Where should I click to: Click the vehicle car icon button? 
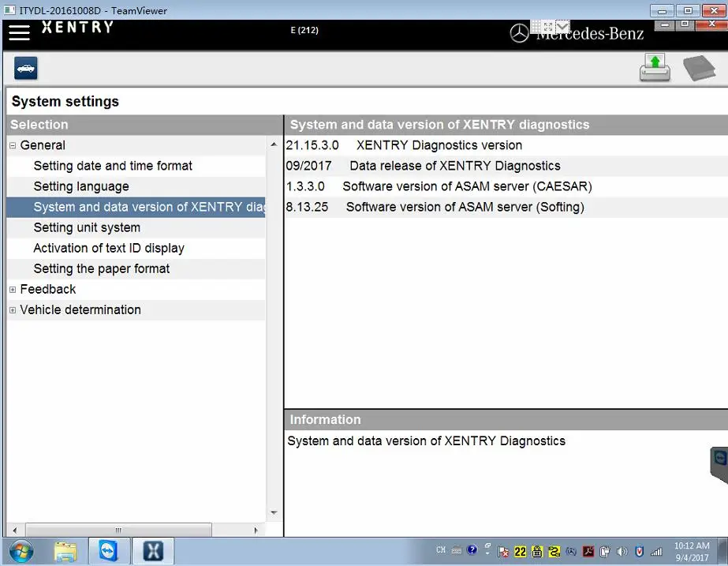(x=25, y=69)
